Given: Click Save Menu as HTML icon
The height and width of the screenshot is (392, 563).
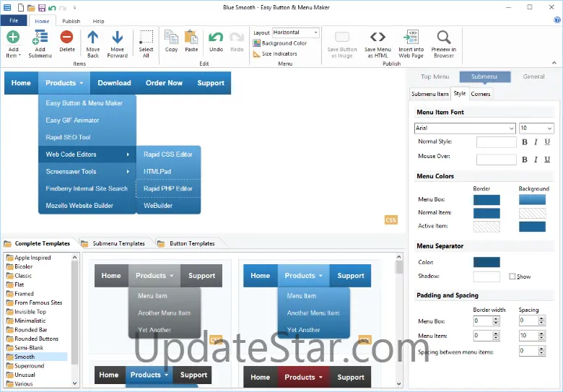Looking at the screenshot, I should [377, 37].
